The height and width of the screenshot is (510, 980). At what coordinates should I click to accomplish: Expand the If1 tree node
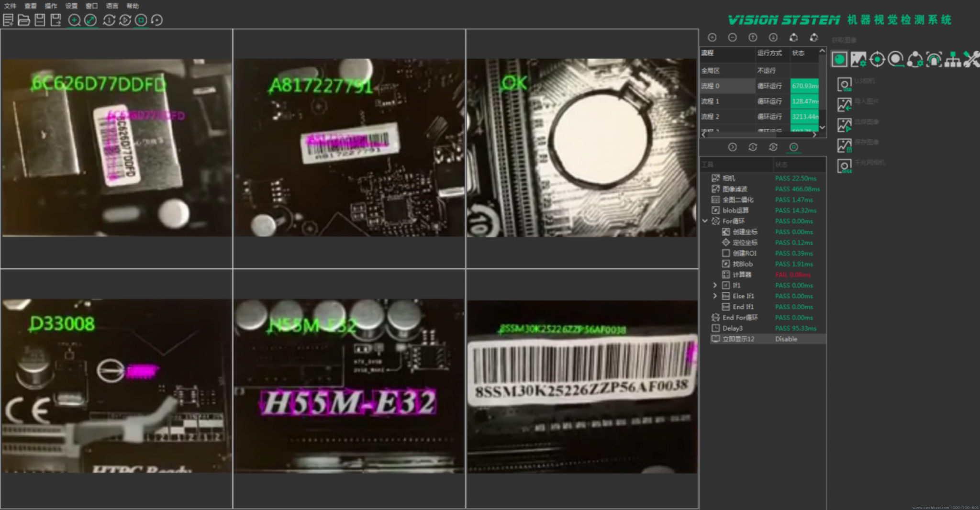[x=715, y=285]
